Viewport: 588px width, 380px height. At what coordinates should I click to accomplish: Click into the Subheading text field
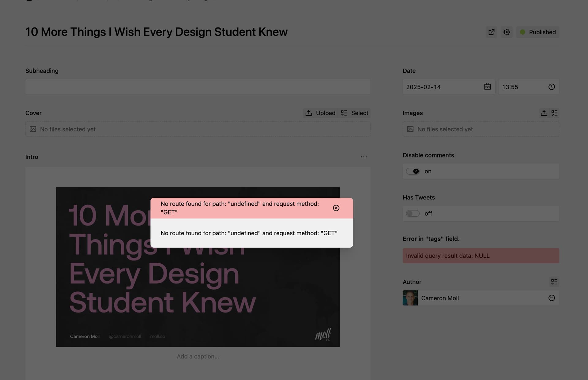[198, 87]
